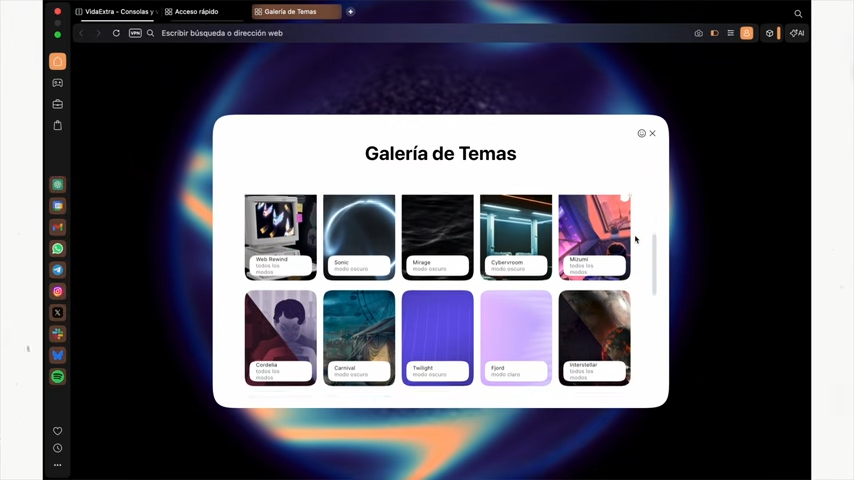Take a snapshot with the camera icon
This screenshot has height=480, width=854.
698,33
